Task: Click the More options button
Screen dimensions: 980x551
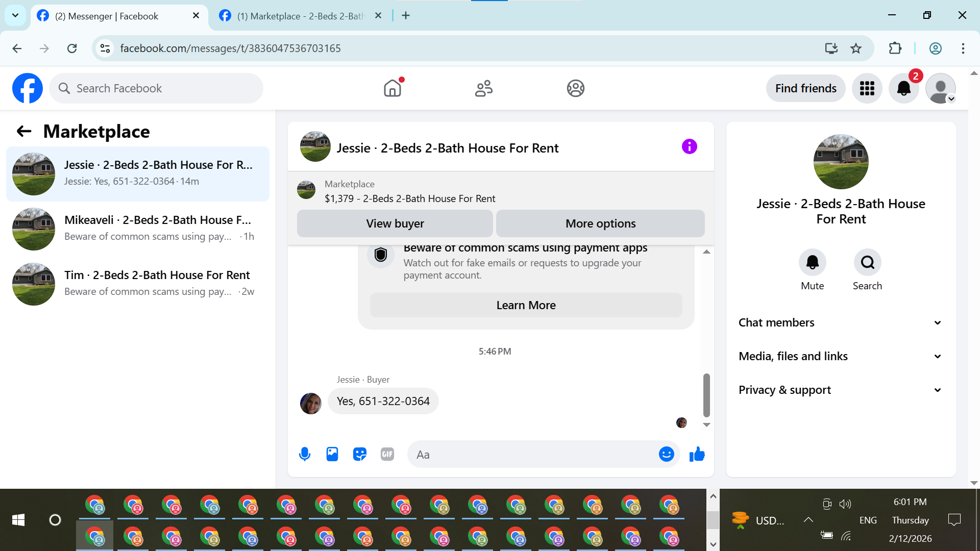Action: tap(600, 223)
